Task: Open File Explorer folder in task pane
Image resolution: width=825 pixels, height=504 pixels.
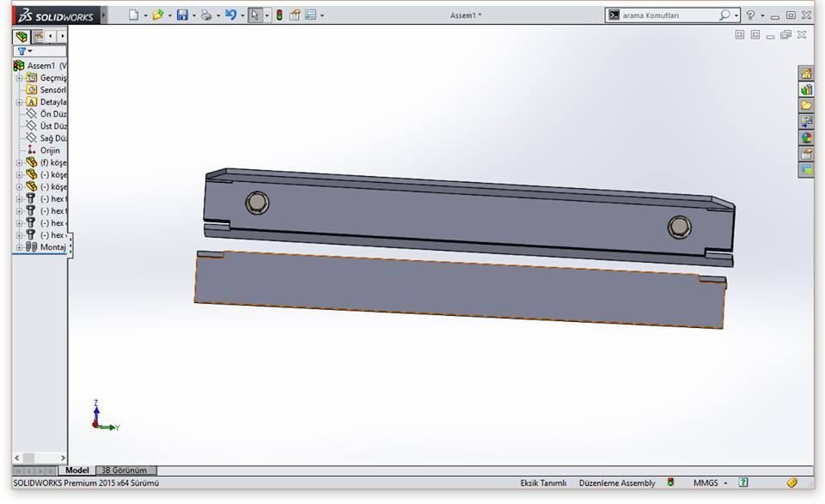Action: pos(806,106)
